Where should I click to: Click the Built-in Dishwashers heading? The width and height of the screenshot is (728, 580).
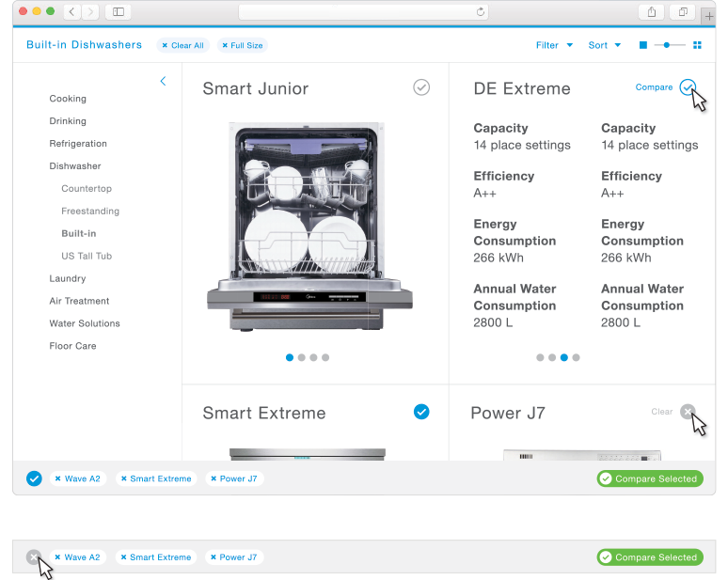84,44
